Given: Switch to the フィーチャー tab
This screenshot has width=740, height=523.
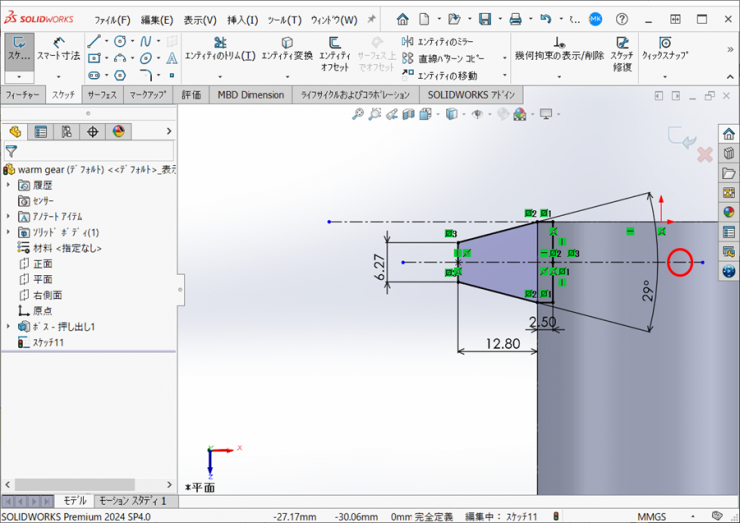Looking at the screenshot, I should click(23, 95).
